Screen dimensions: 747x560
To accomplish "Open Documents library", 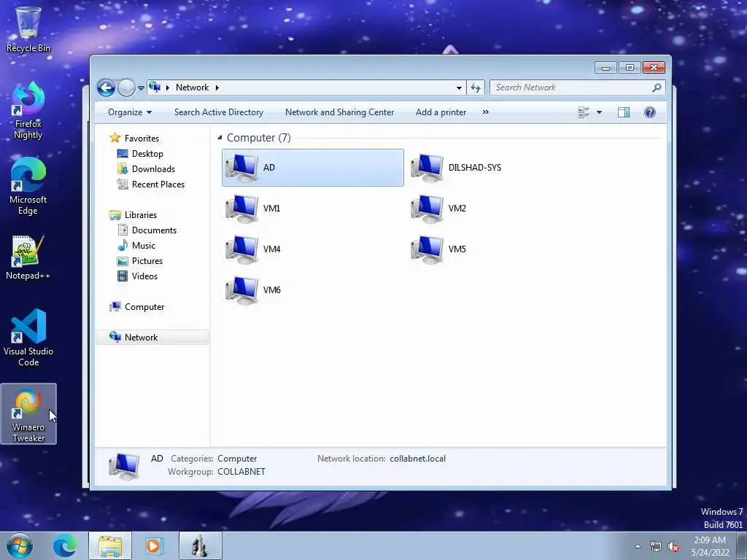I will pyautogui.click(x=154, y=230).
